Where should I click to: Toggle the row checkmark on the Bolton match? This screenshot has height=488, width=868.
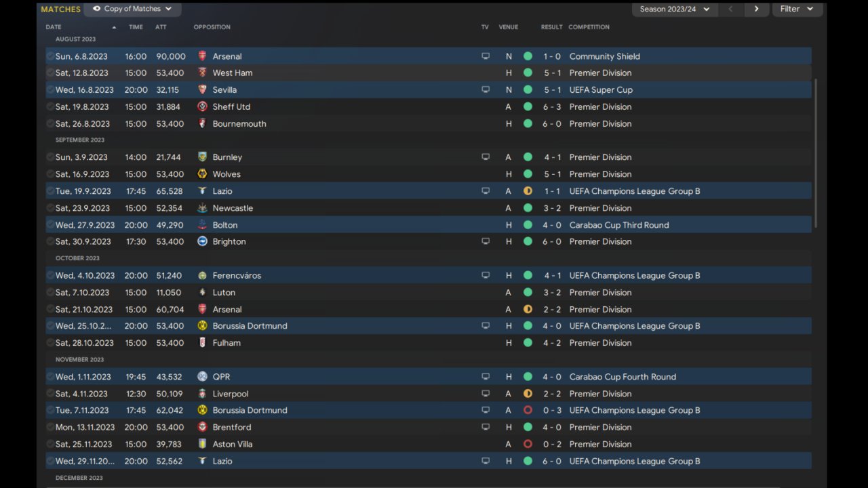[x=50, y=225]
